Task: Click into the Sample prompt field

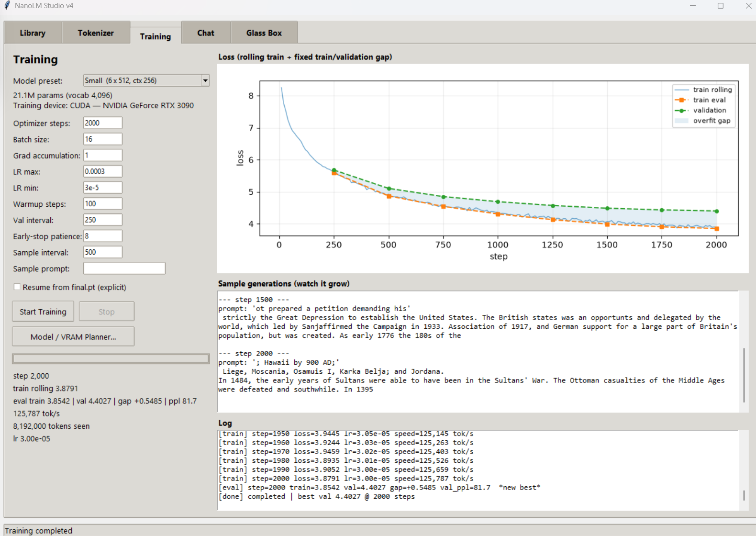Action: coord(124,268)
